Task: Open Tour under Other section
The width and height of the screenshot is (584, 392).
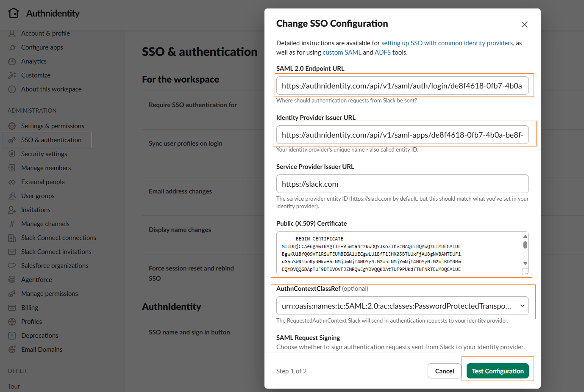Action: 14,386
